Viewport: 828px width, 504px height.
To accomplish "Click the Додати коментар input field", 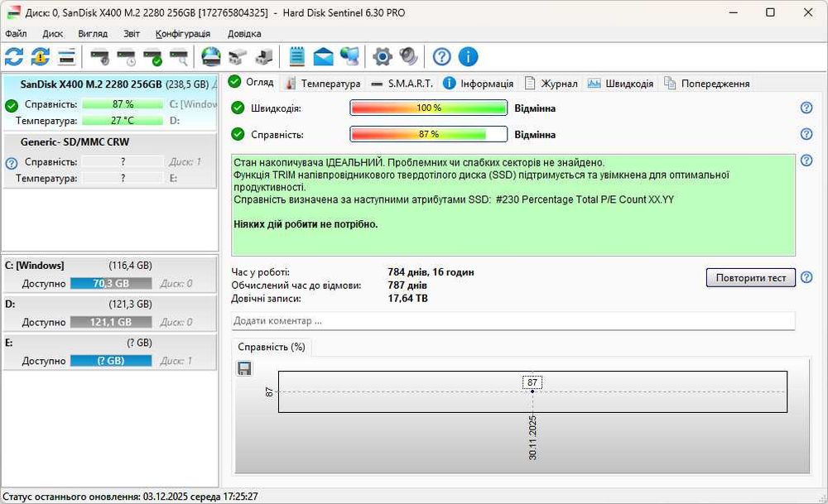I will [x=513, y=321].
